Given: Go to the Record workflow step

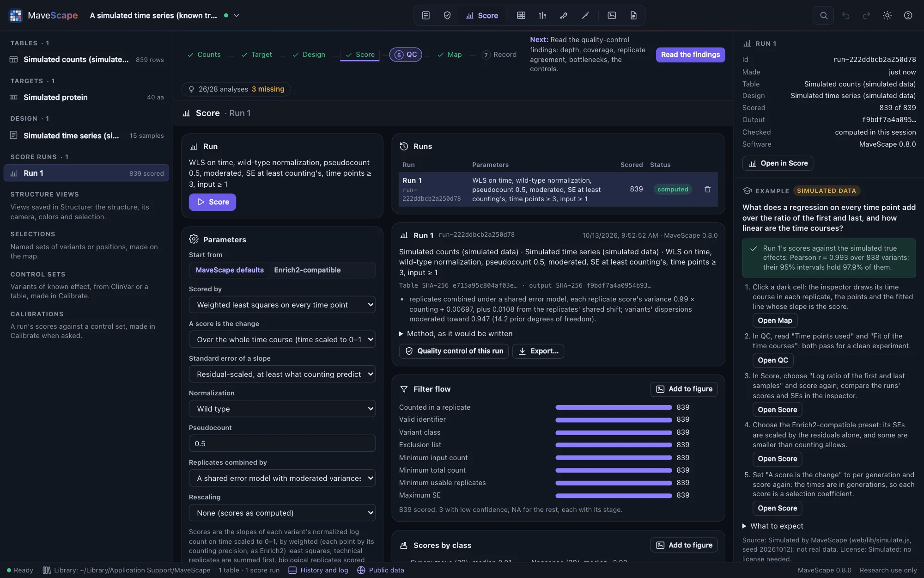Looking at the screenshot, I should (499, 55).
